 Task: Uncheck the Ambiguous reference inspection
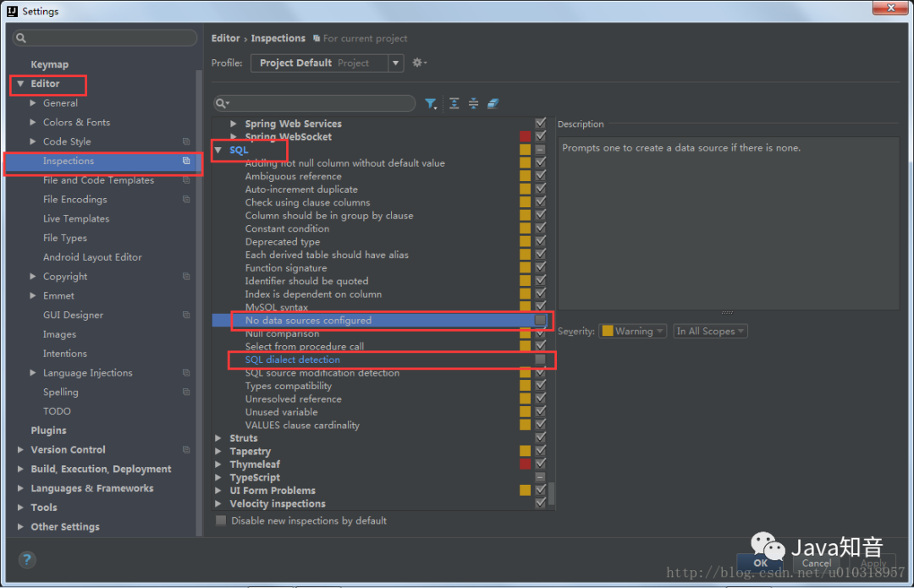(x=540, y=176)
